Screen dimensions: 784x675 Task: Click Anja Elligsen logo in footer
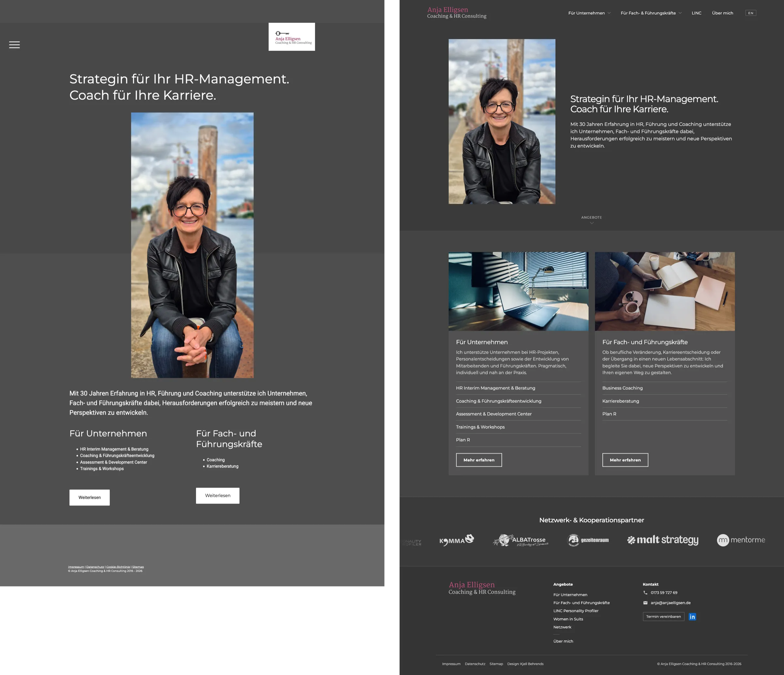[482, 588]
